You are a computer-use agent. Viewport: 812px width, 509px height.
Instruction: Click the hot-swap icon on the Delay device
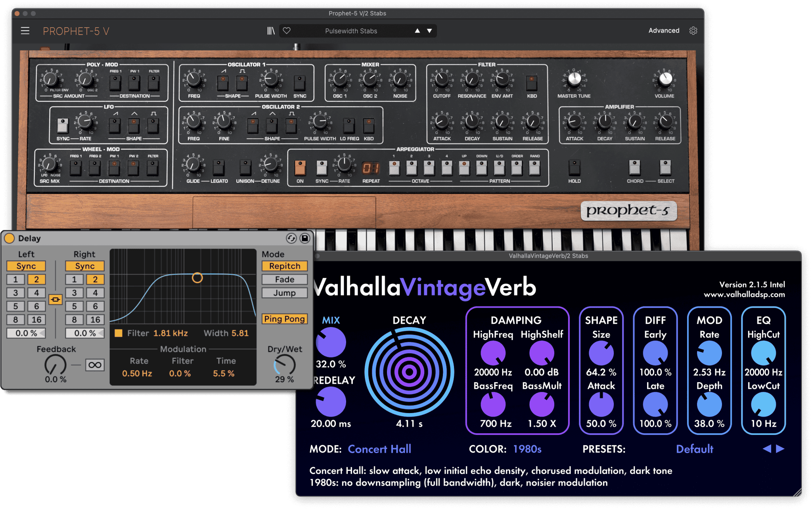(291, 238)
